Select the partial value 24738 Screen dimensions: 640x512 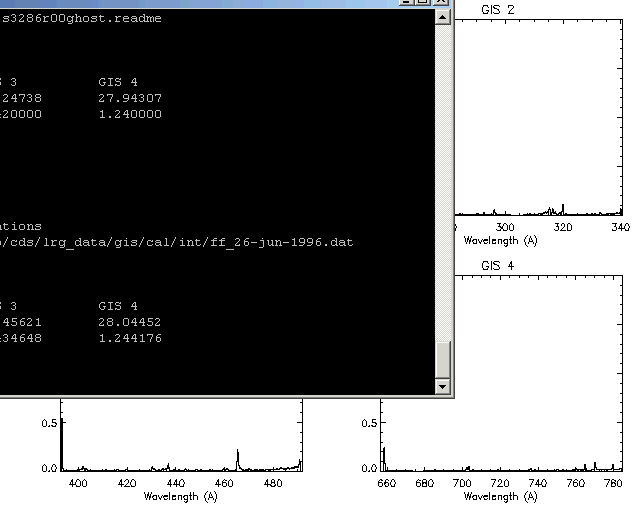click(22, 98)
